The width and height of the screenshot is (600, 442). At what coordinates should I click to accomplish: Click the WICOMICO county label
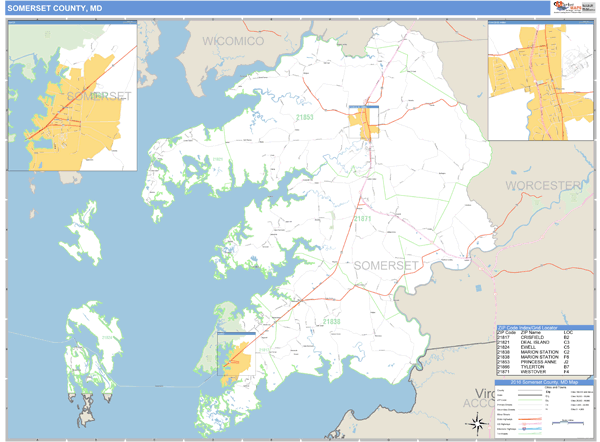[x=232, y=41]
